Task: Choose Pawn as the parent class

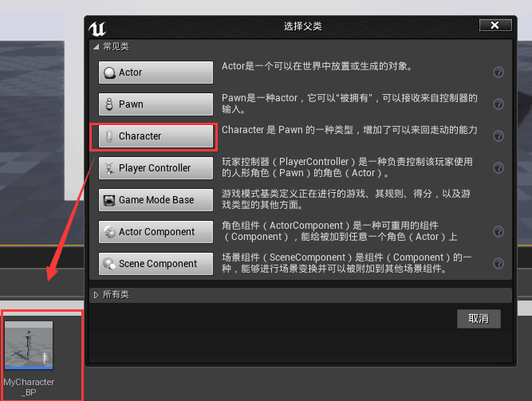Action: (x=156, y=104)
